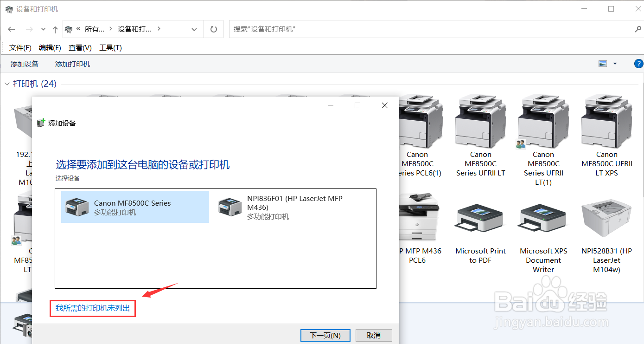Click the refresh button in address bar
Screen dimensions: 644x344
[214, 29]
